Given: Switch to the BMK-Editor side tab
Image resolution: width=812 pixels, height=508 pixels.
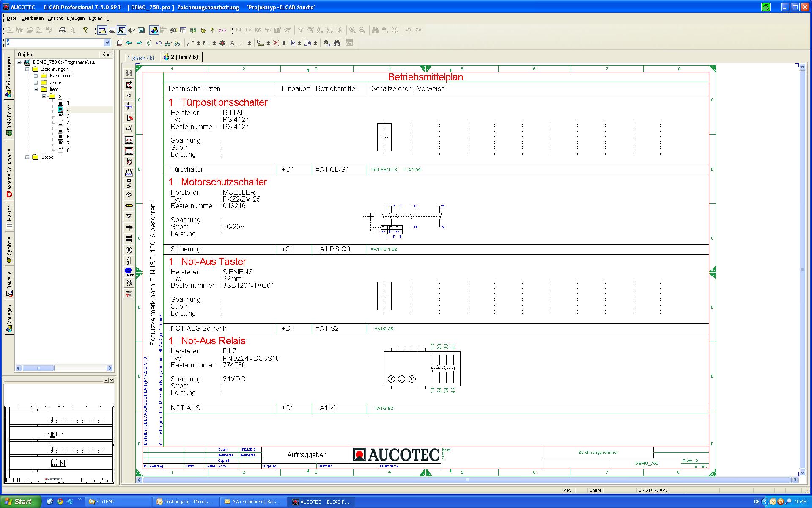Looking at the screenshot, I should click(x=9, y=121).
